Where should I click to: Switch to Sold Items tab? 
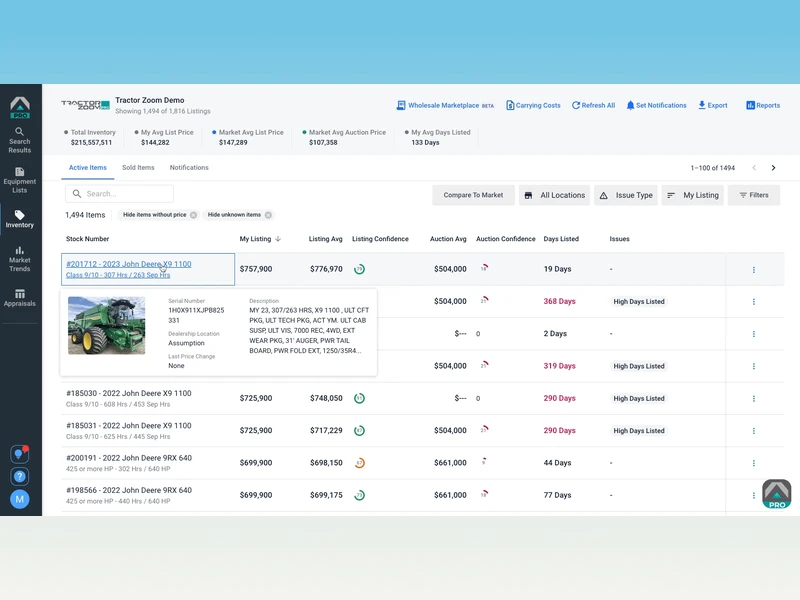tap(138, 167)
